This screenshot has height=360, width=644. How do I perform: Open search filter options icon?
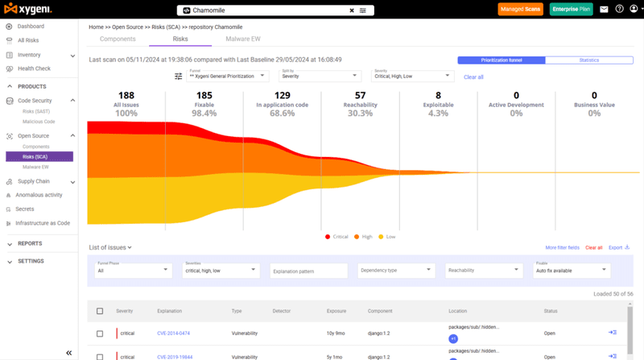(x=363, y=10)
